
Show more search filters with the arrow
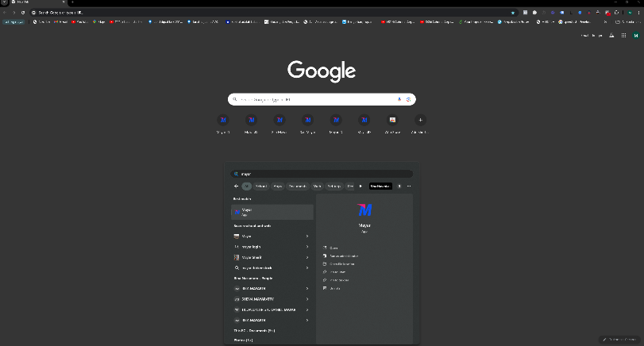click(361, 186)
